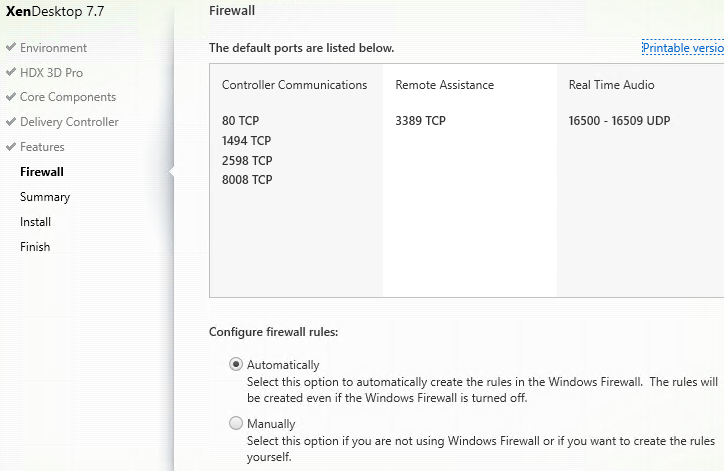Select the Automatically firewall rules option
The image size is (724, 471).
tap(236, 364)
